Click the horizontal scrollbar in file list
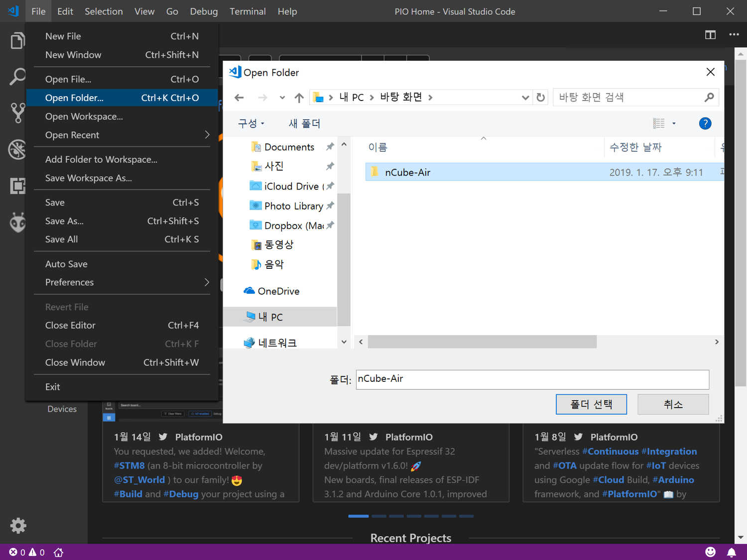Image resolution: width=747 pixels, height=560 pixels. point(482,342)
